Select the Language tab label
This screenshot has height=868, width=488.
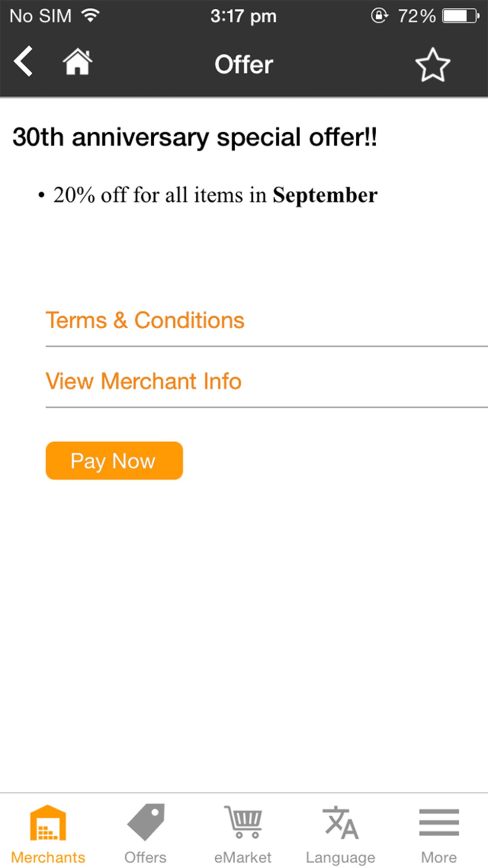[x=341, y=858]
